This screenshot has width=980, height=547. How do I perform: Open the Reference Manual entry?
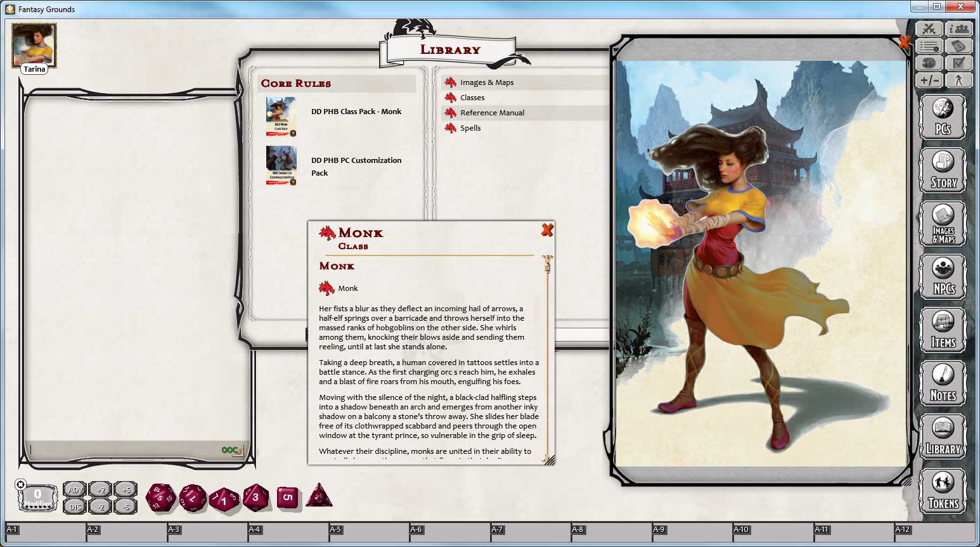493,112
